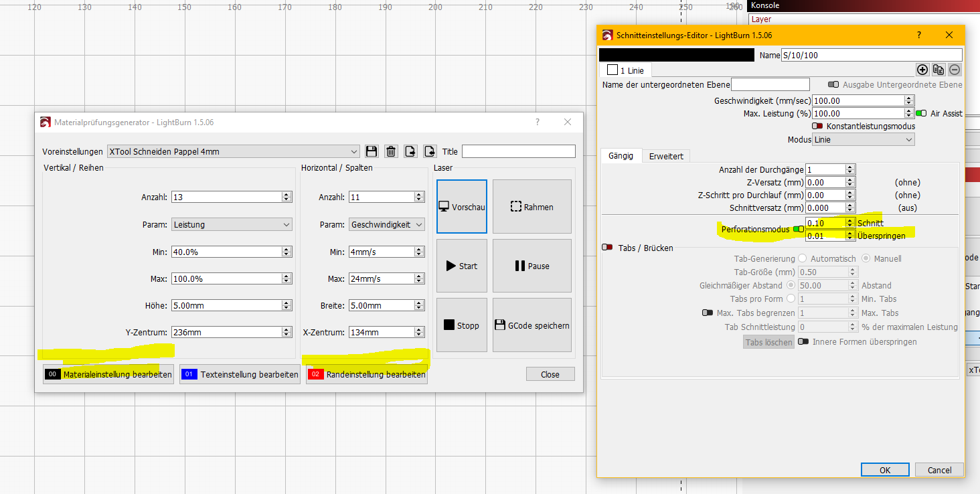Add sub-layer with the plus icon
Image resolution: width=980 pixels, height=494 pixels.
point(922,70)
